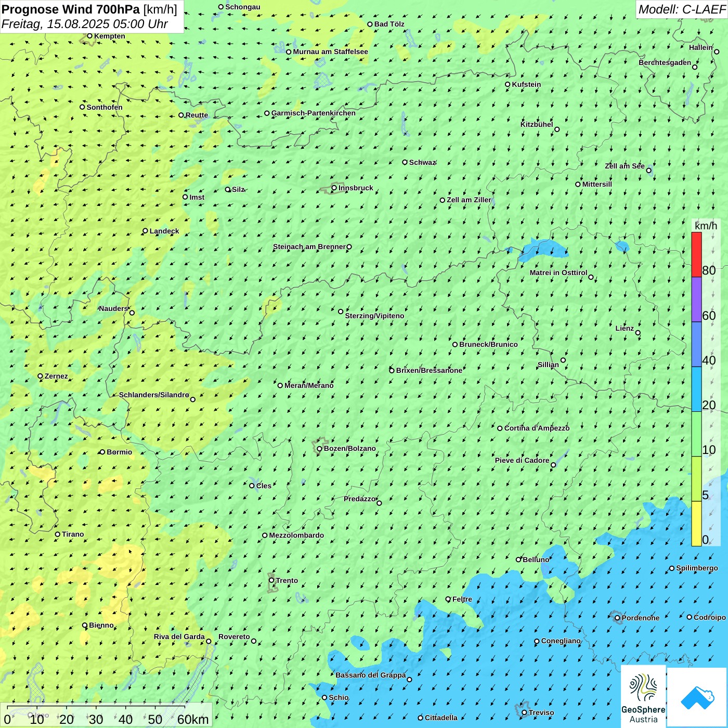Viewport: 728px width, 728px height.
Task: Click the Tirano city marker circle
Action: coord(58,534)
